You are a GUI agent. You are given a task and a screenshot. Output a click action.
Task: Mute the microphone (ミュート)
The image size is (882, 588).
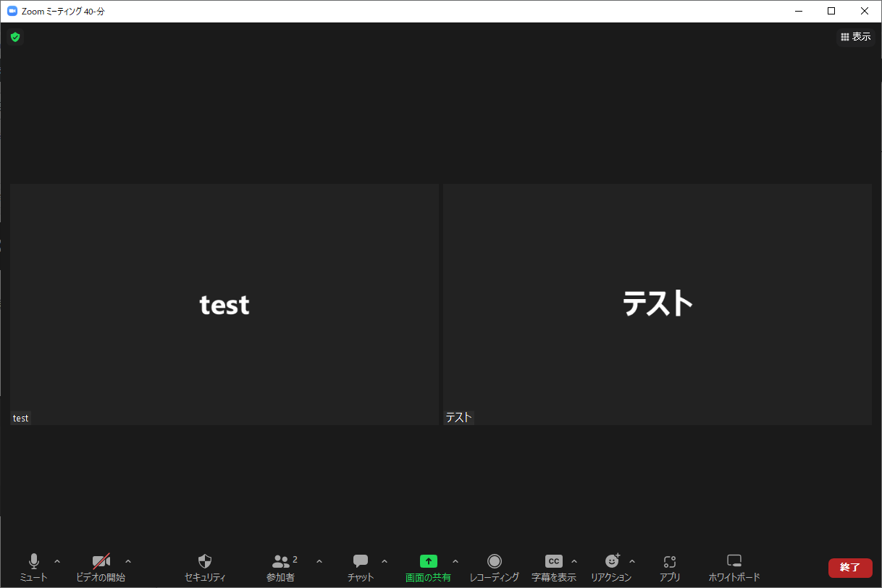(33, 567)
